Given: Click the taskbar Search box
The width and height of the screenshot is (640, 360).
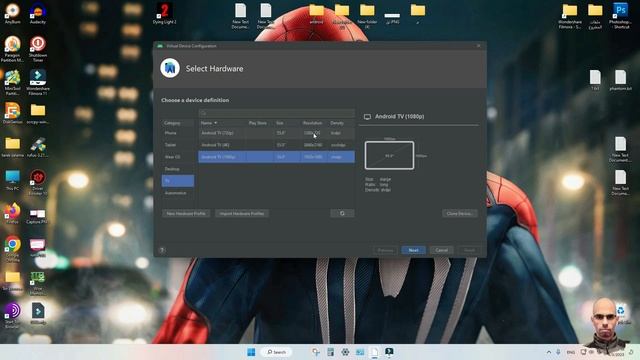Looking at the screenshot, I should (x=276, y=352).
